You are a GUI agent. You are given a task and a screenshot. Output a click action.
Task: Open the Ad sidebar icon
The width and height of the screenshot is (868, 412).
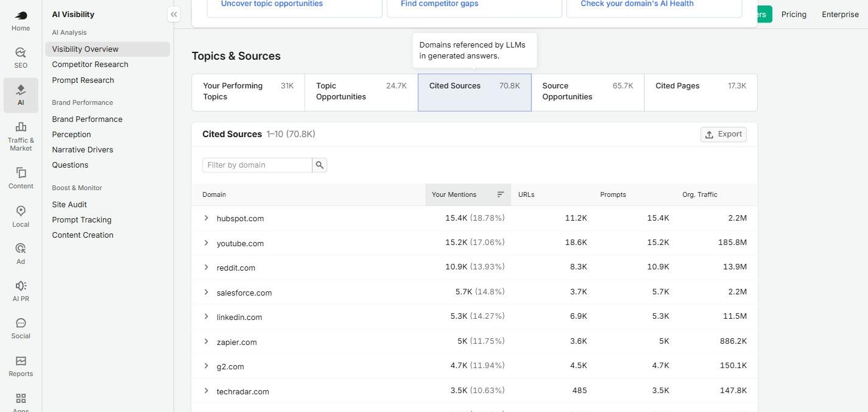21,248
